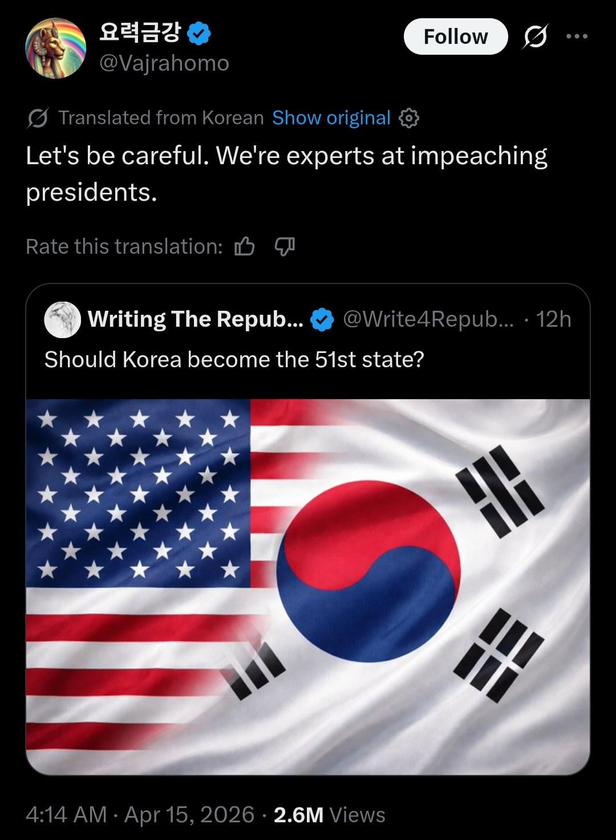Click the Grok translation icon beside 'Translated from Korean'

pos(38,118)
